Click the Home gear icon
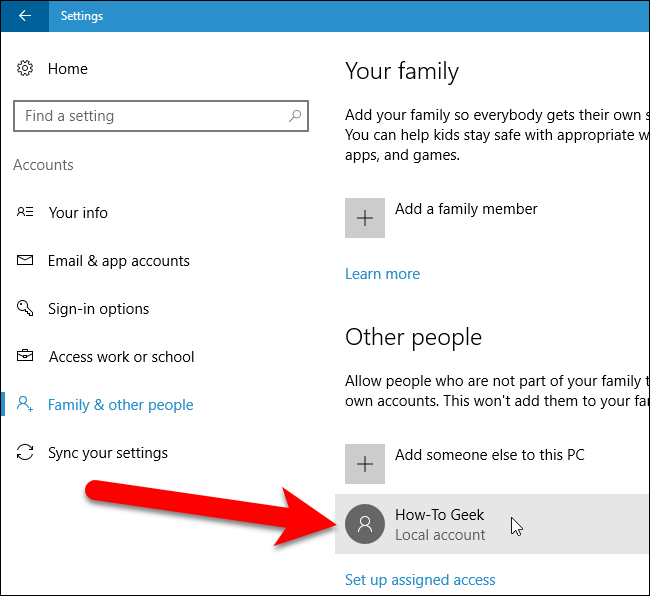650x596 pixels. coord(26,69)
